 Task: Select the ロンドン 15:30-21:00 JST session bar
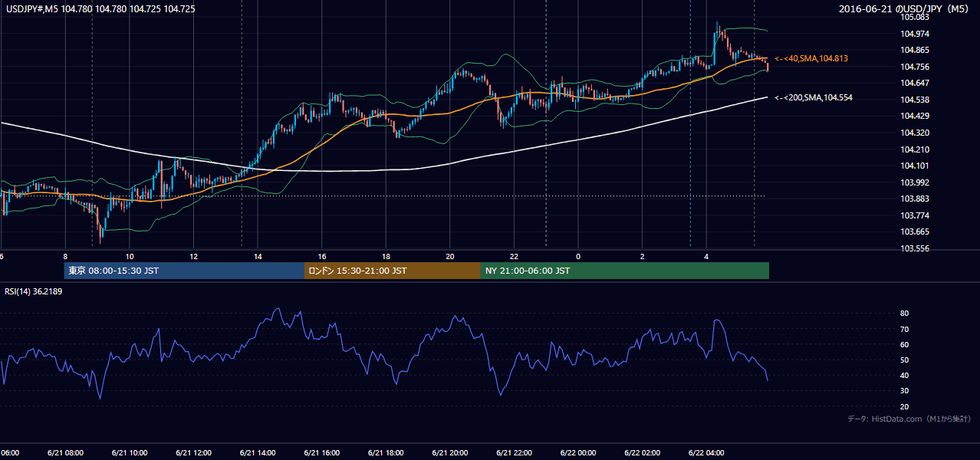(393, 271)
